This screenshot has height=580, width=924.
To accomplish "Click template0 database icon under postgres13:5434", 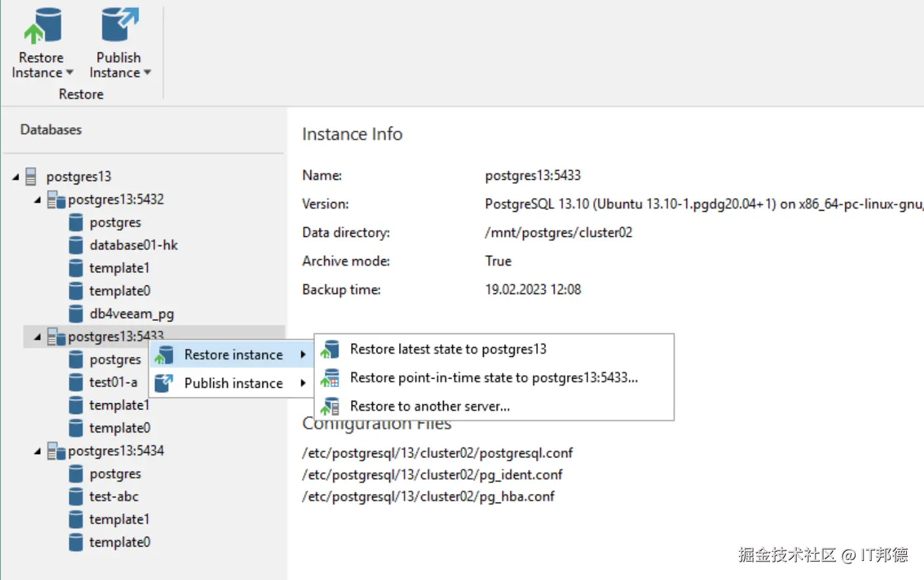I will pyautogui.click(x=76, y=543).
